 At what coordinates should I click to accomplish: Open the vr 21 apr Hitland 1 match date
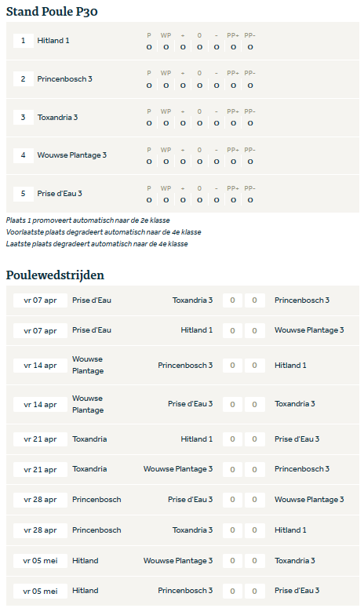click(40, 439)
